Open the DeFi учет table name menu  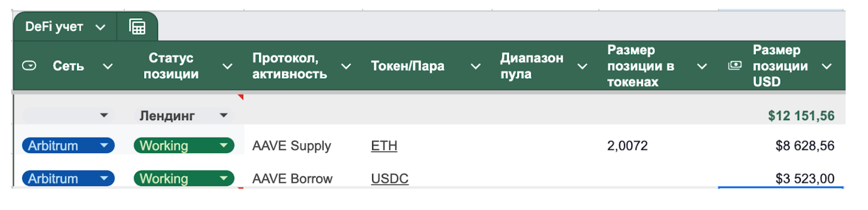[100, 27]
